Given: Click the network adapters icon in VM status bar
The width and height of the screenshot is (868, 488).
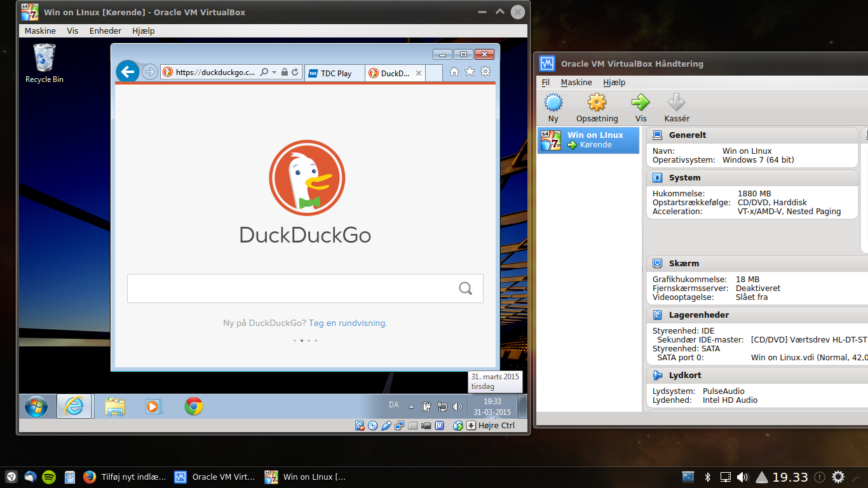Looking at the screenshot, I should pyautogui.click(x=400, y=426).
